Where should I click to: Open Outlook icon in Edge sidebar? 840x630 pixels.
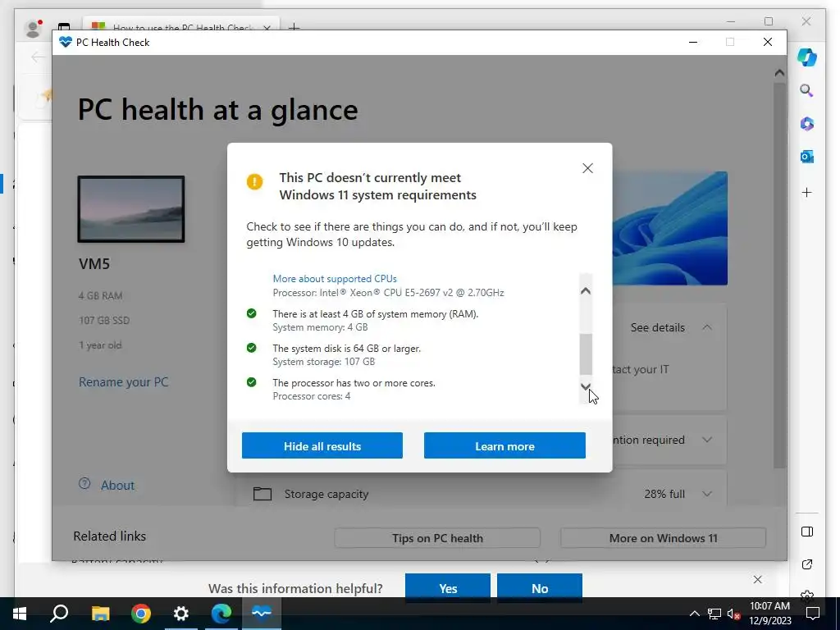point(807,157)
